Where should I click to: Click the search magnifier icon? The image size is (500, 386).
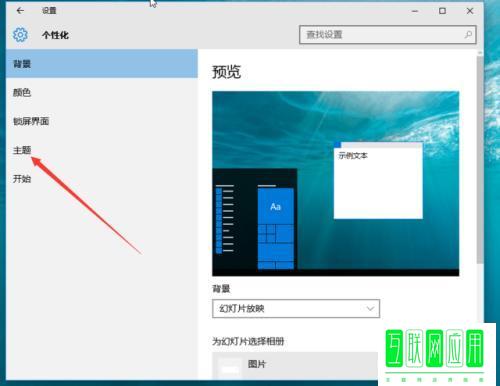coord(468,34)
